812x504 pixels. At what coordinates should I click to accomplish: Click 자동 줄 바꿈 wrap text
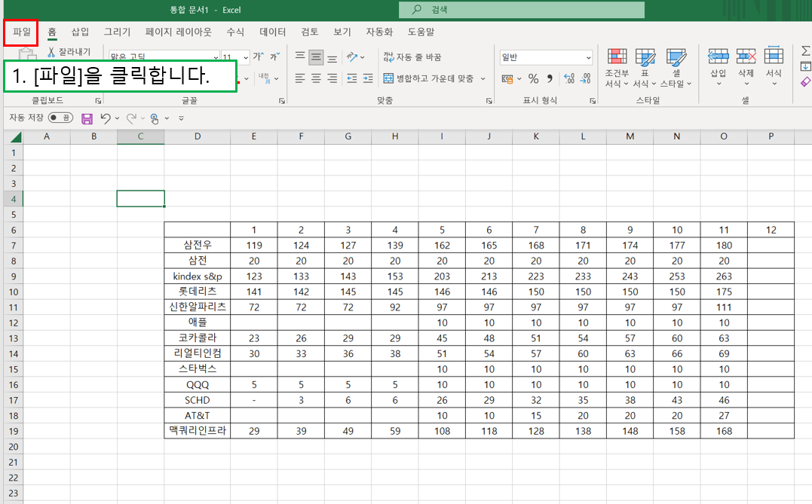click(412, 57)
